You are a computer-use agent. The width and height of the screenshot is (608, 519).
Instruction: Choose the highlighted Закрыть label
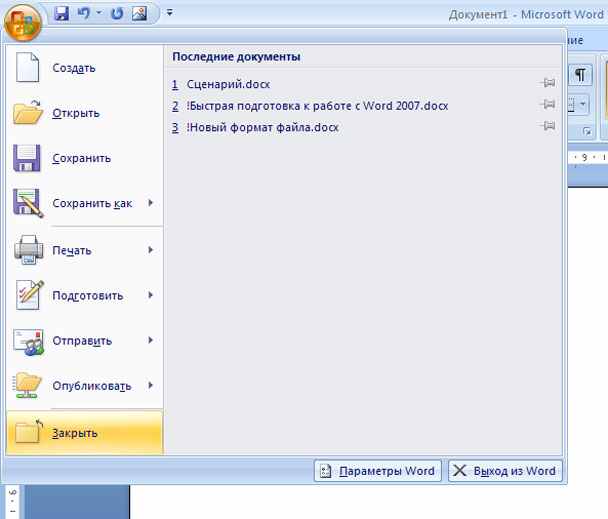tap(75, 433)
